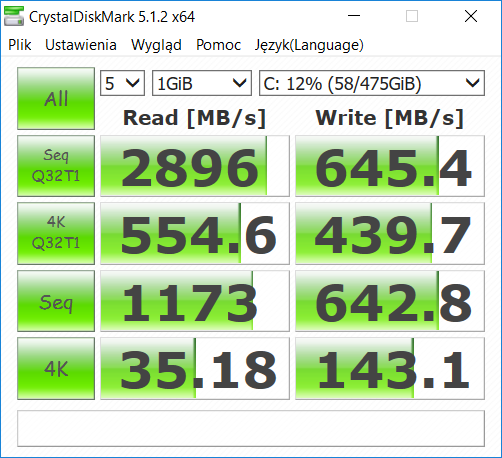
Task: Click the empty comment field at bottom
Action: point(251,428)
